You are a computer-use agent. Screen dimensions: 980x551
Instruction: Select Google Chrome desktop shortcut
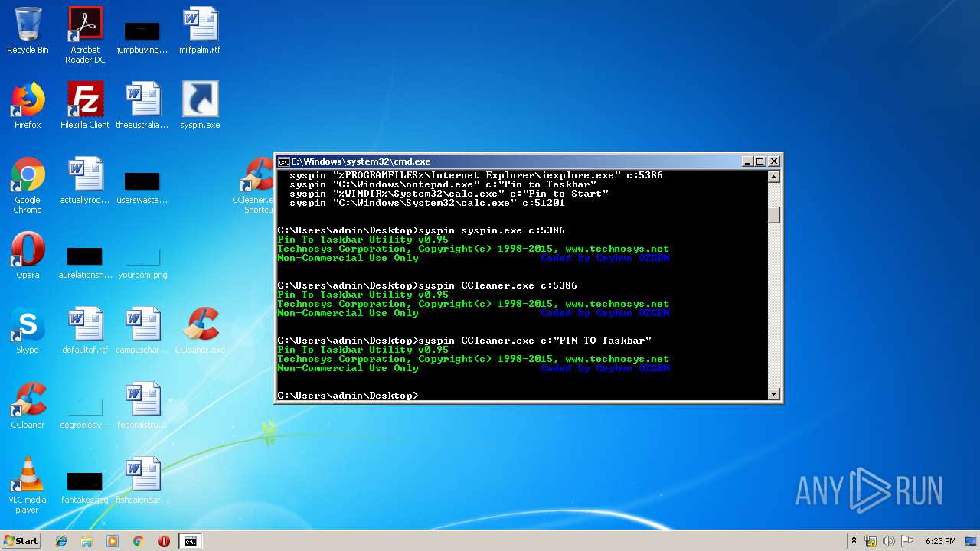coord(28,185)
